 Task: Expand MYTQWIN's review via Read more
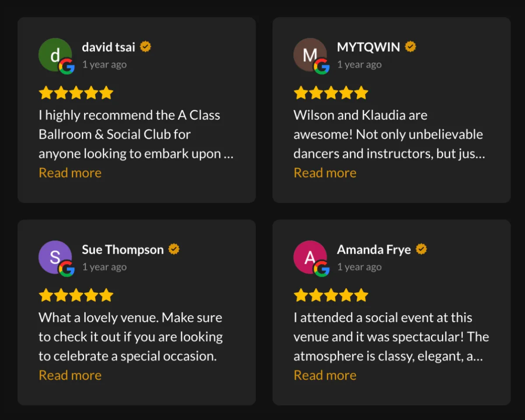point(325,173)
